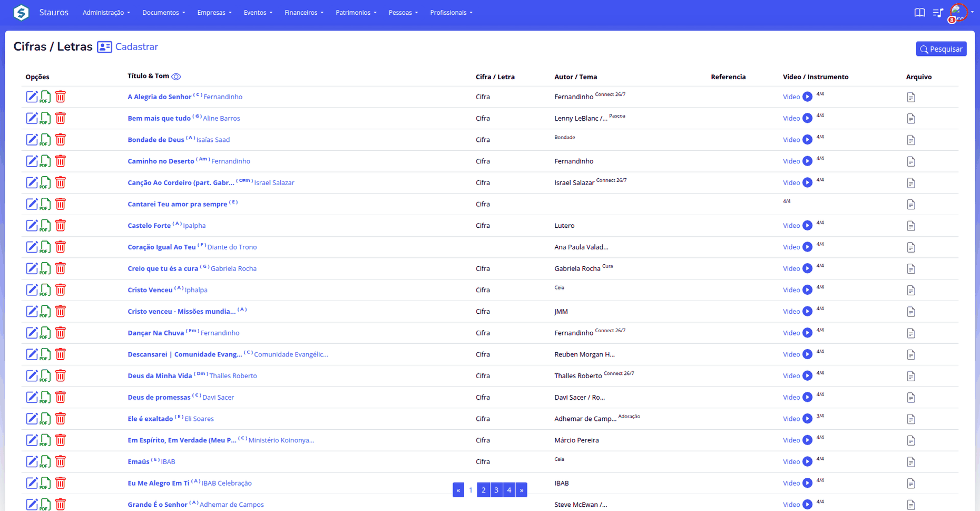
Task: Play video for A Alegria do Senhor
Action: (x=807, y=97)
